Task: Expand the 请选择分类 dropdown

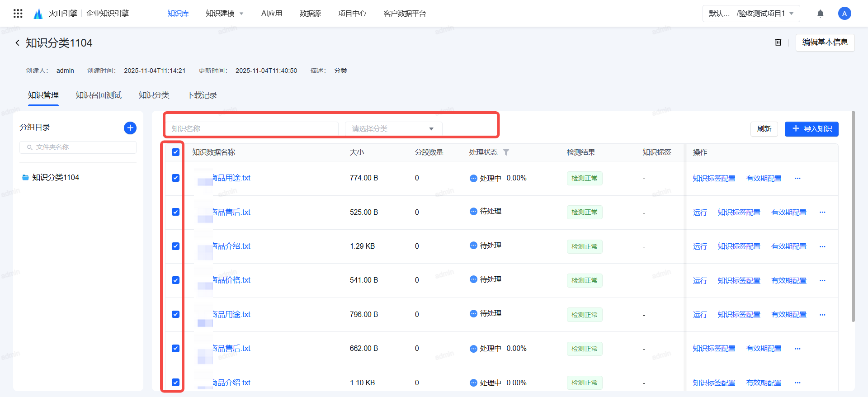Action: [393, 129]
